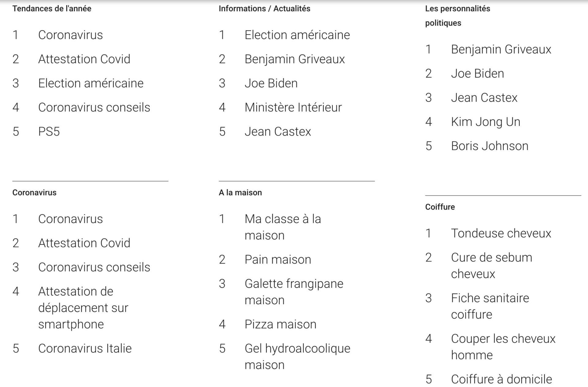Select Pain maison entry
Image resolution: width=588 pixels, height=387 pixels.
pyautogui.click(x=277, y=260)
